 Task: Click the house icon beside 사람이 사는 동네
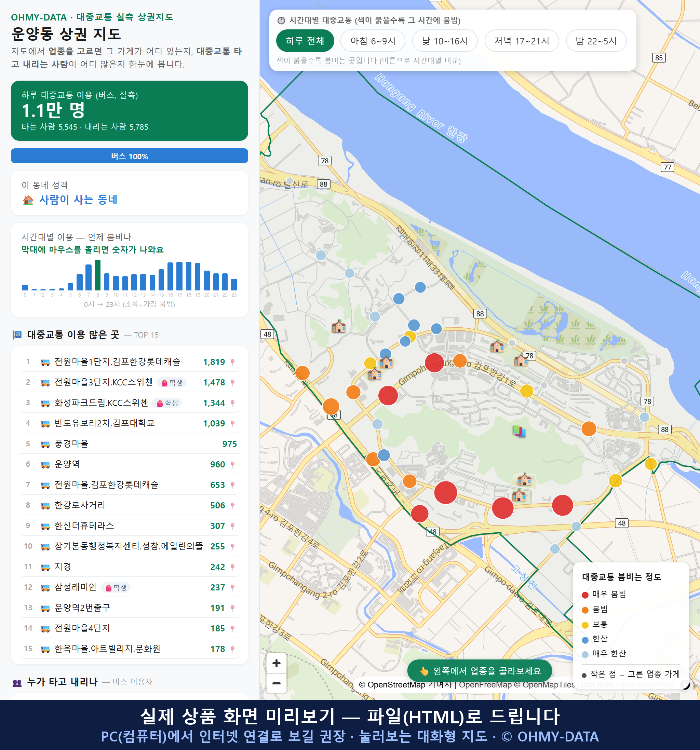pyautogui.click(x=28, y=200)
